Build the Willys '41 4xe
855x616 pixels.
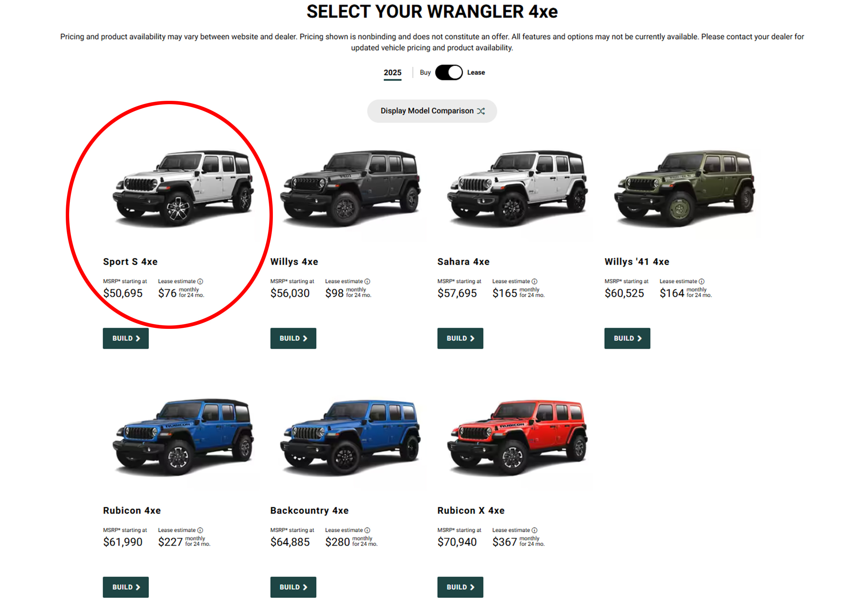tap(627, 338)
